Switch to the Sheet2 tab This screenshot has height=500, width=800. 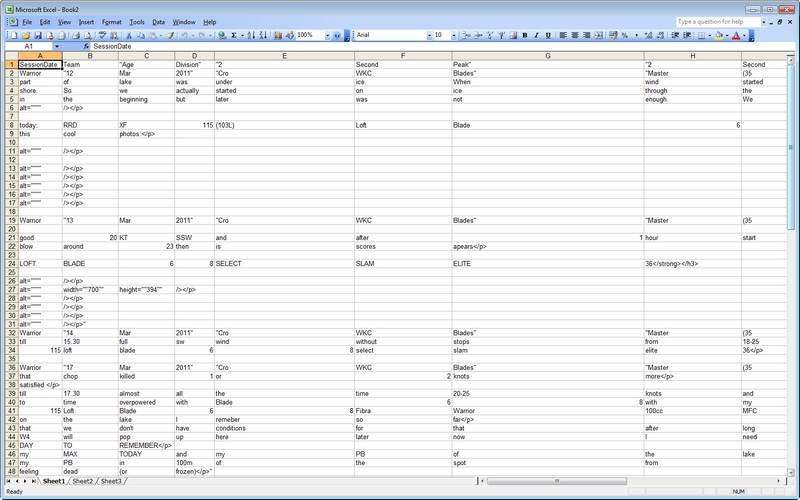(81, 482)
